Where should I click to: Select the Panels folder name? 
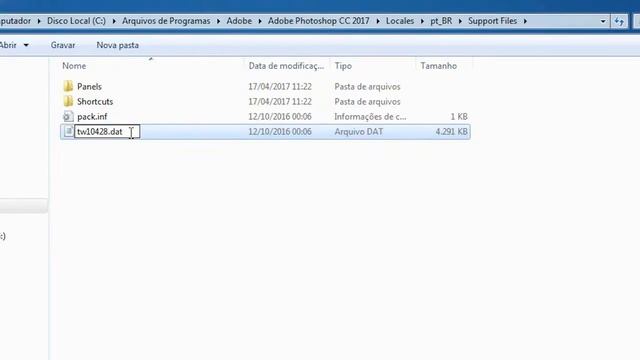tap(89, 87)
